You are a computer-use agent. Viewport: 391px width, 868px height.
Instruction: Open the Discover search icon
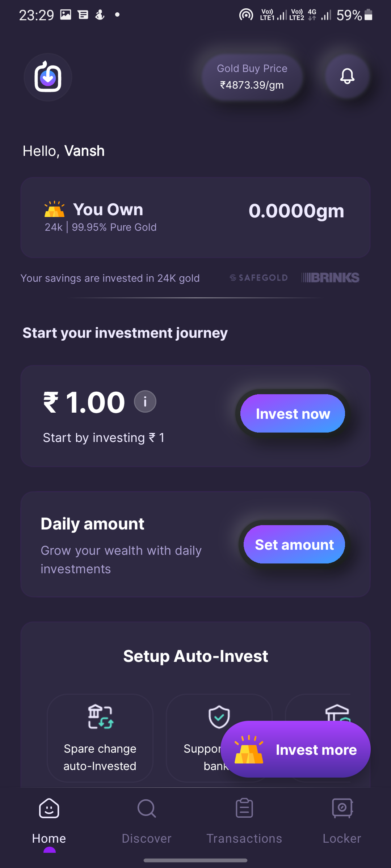146,809
